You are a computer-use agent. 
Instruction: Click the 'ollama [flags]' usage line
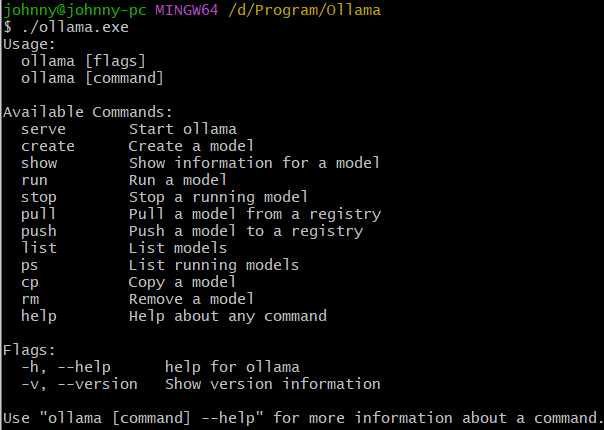coord(83,61)
